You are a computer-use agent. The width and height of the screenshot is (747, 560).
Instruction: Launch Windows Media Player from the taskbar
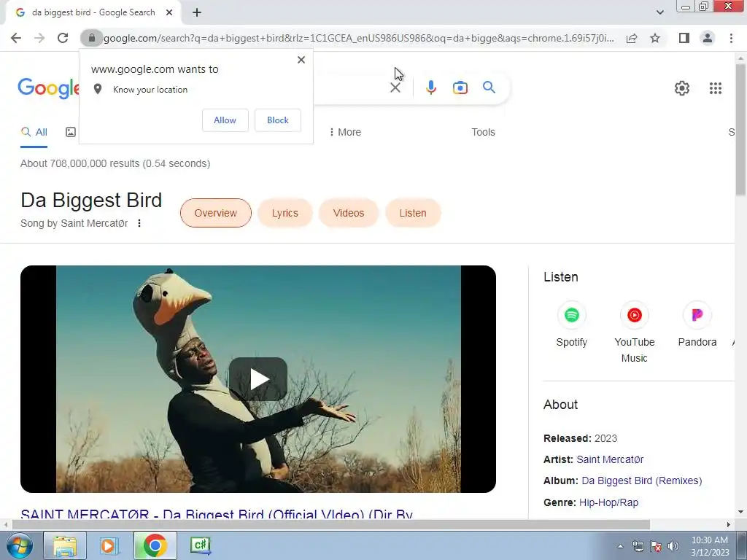(109, 545)
